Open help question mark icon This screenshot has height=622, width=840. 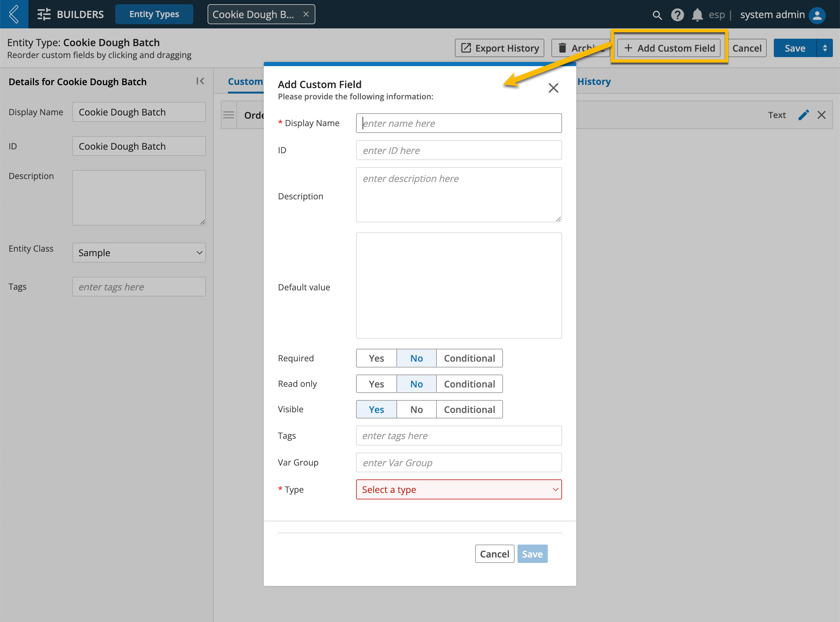pos(677,15)
